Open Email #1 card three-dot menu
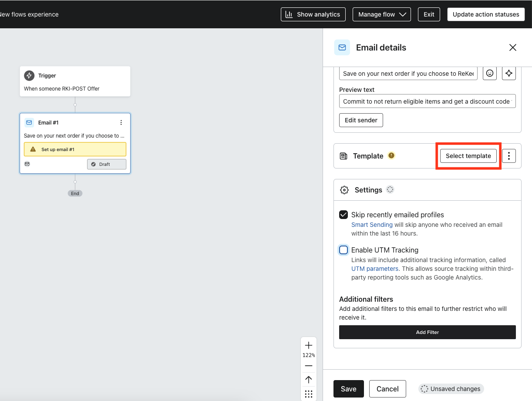532x401 pixels. pos(121,123)
